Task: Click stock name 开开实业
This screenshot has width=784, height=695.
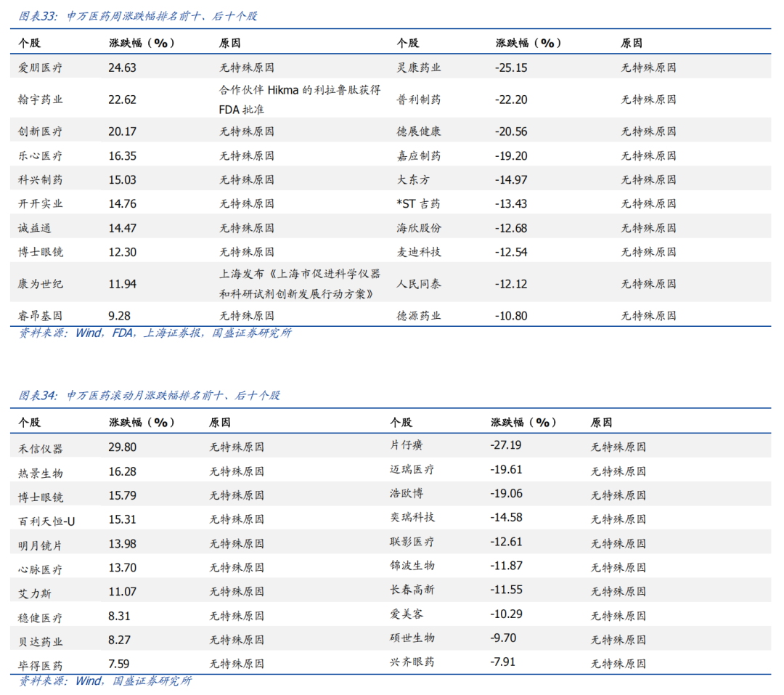Action: click(x=41, y=203)
